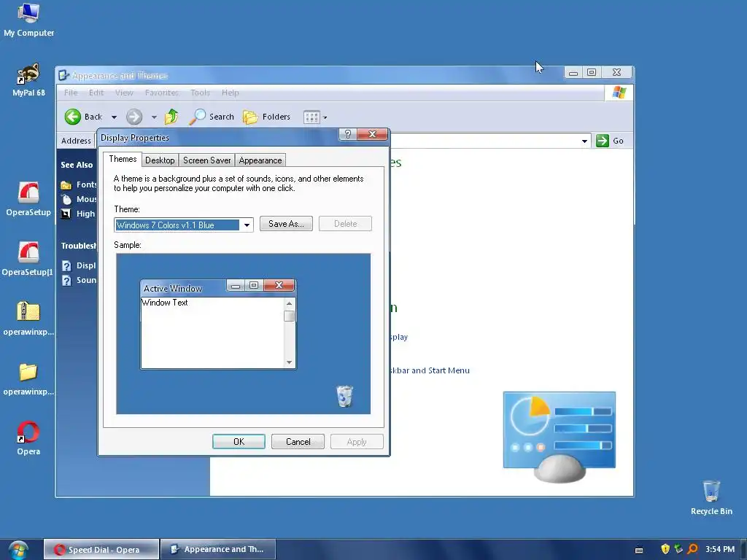This screenshot has width=747, height=560.
Task: Click the Display Properties title bar
Action: [218, 138]
